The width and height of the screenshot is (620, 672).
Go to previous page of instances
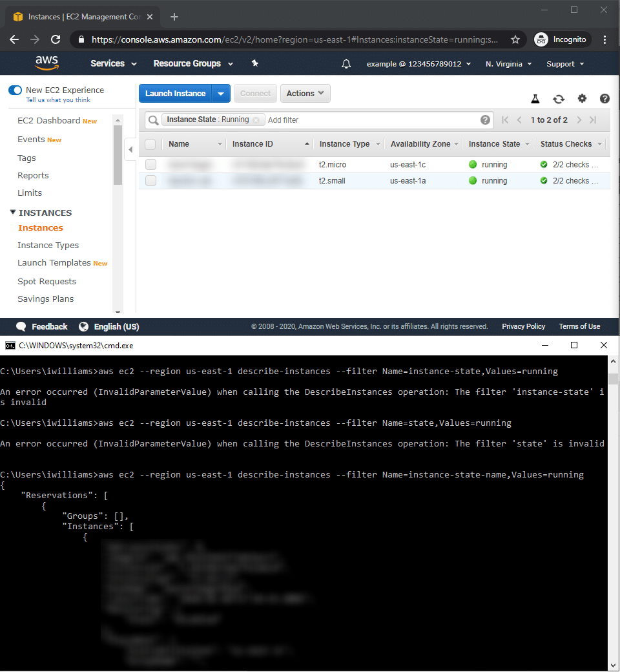pos(519,120)
